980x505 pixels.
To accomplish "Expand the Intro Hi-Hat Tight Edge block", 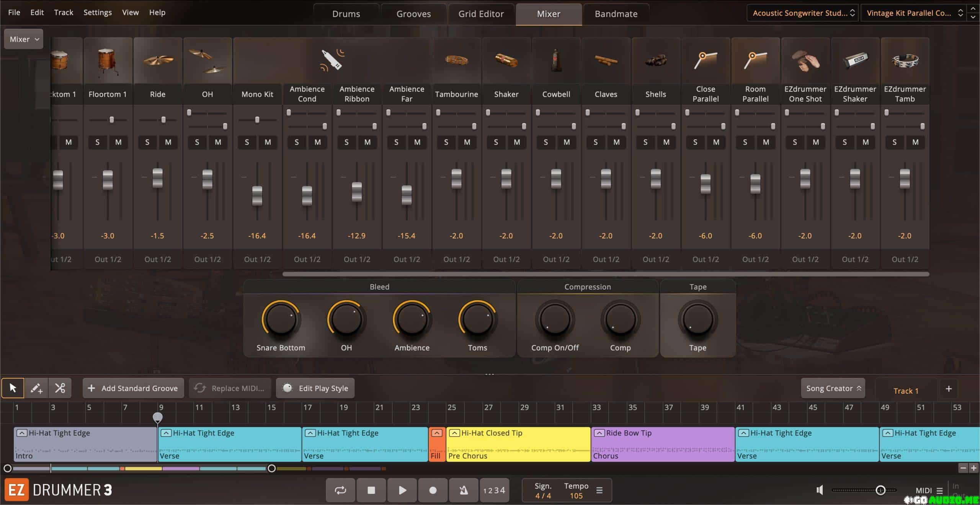I will pyautogui.click(x=21, y=433).
